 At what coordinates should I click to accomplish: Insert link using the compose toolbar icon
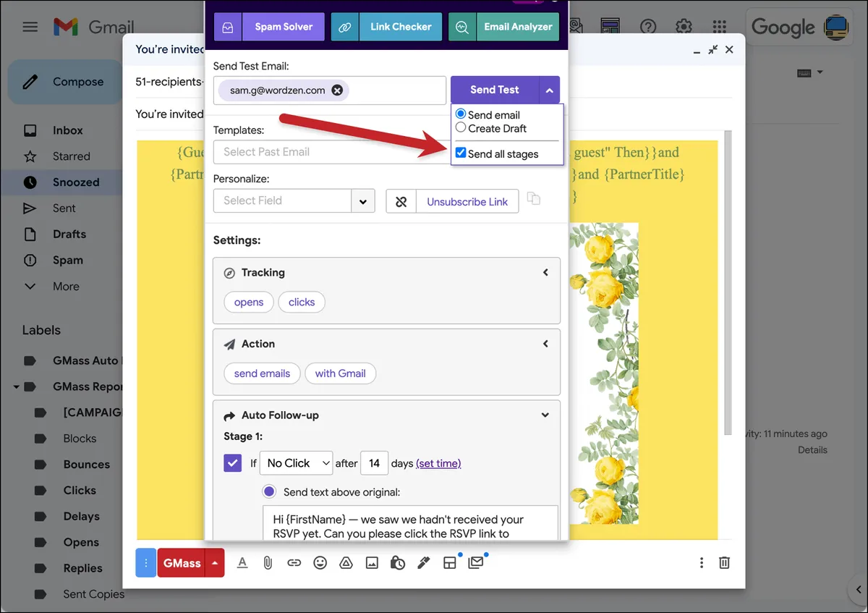[x=294, y=562]
